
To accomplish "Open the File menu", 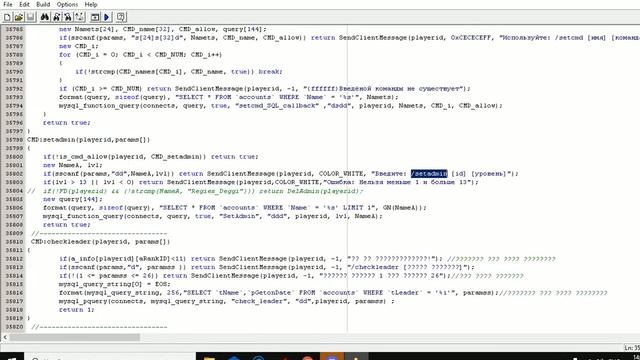I will 8,4.
